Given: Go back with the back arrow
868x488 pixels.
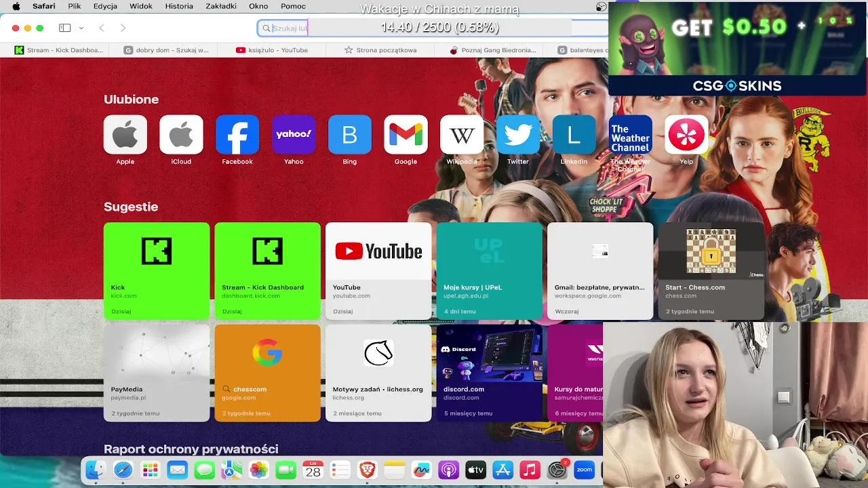Looking at the screenshot, I should point(102,28).
